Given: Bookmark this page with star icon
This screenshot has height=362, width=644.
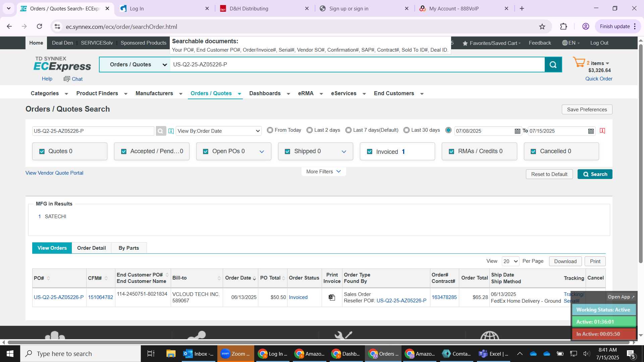Looking at the screenshot, I should click(542, 26).
